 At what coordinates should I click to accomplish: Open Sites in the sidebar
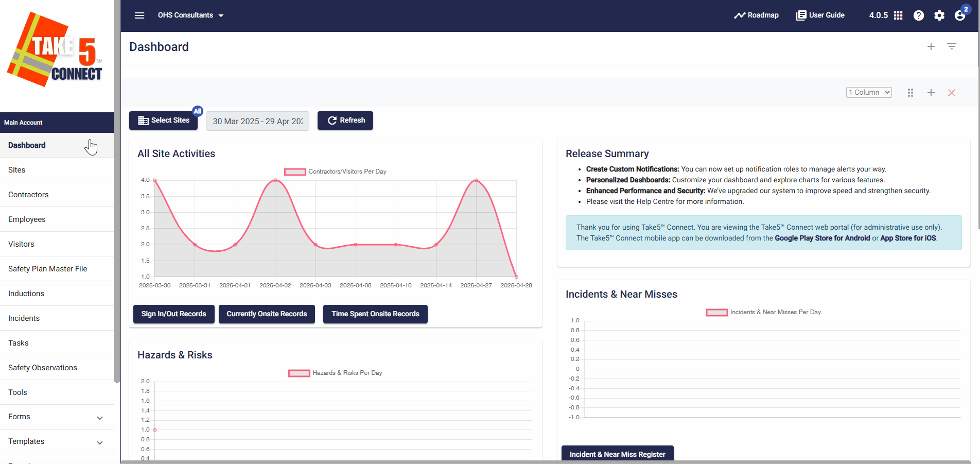(x=57, y=170)
